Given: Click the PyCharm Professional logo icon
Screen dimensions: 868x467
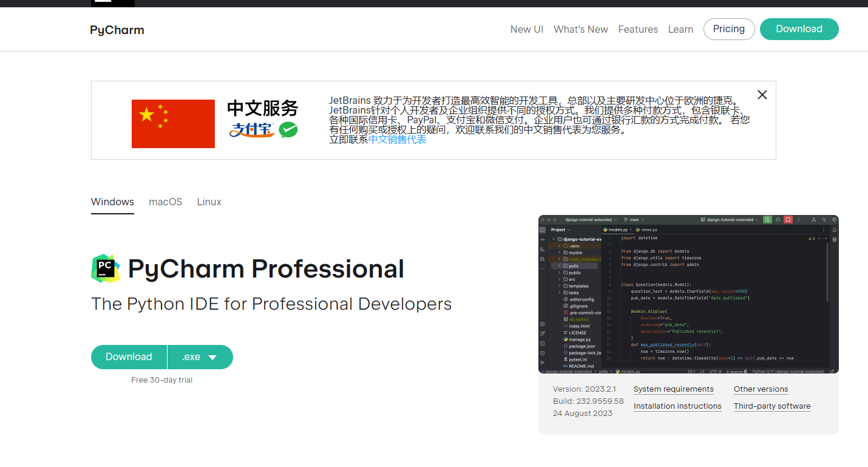Looking at the screenshot, I should (106, 269).
